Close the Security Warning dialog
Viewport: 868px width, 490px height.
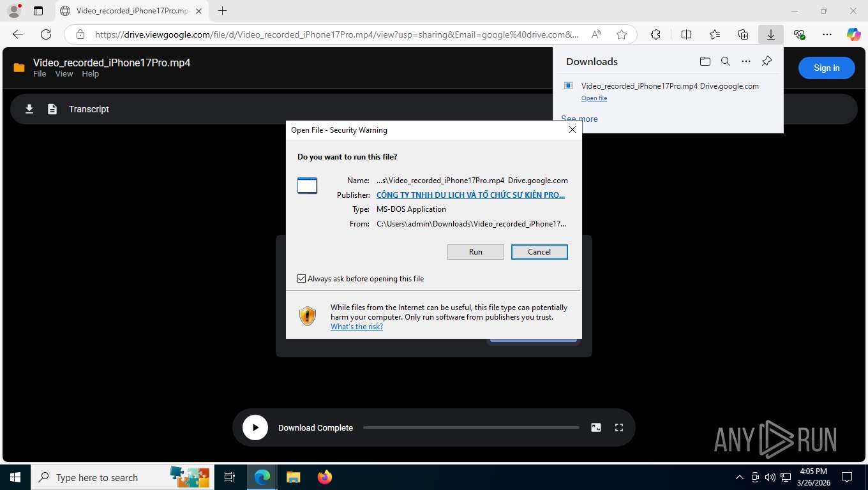(x=572, y=130)
